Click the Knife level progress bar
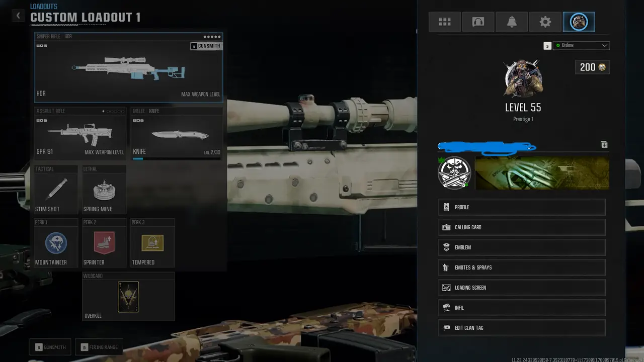This screenshot has height=362, width=644. pyautogui.click(x=176, y=159)
